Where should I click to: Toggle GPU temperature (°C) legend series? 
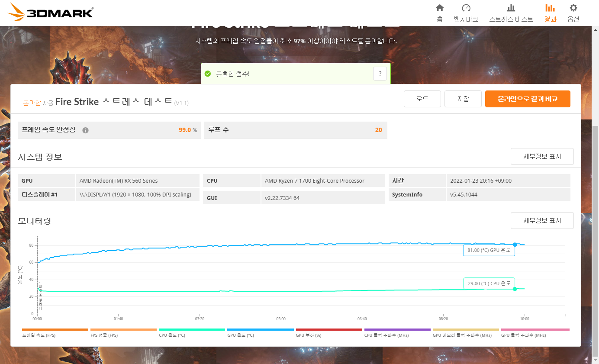(x=260, y=333)
